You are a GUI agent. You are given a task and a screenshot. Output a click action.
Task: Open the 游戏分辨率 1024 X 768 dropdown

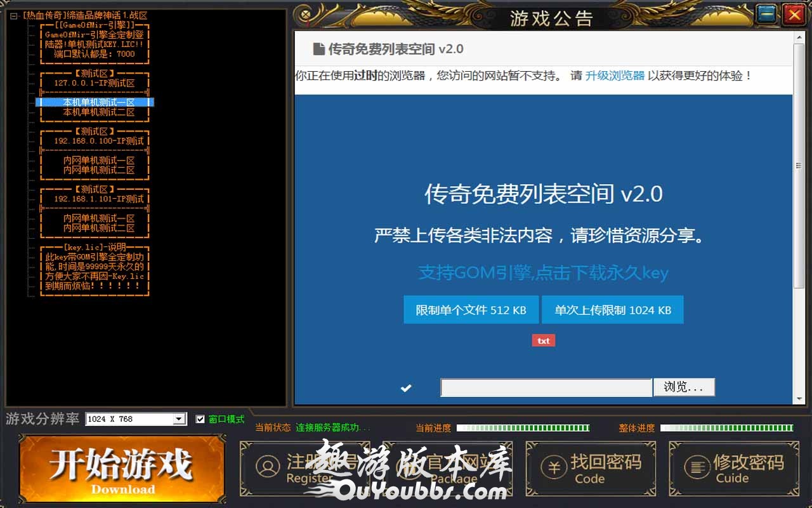pos(180,419)
